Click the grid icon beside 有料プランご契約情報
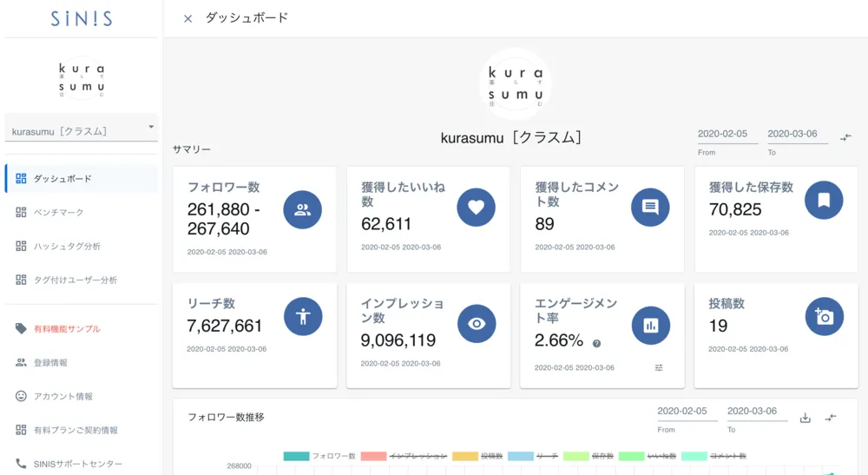 pos(21,430)
